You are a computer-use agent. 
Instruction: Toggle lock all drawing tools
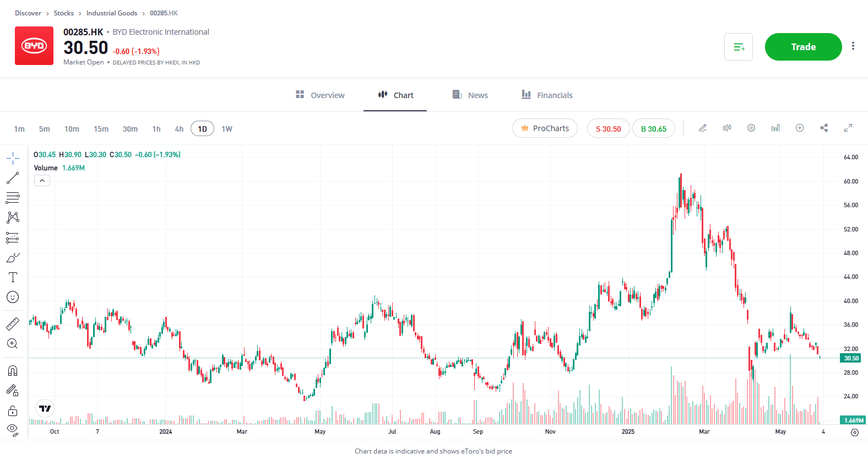click(13, 411)
